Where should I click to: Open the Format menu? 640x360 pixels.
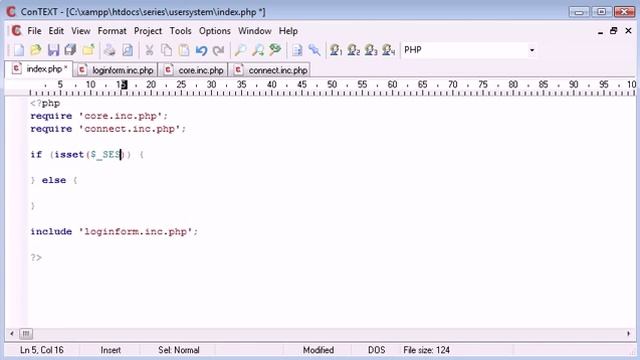(112, 31)
